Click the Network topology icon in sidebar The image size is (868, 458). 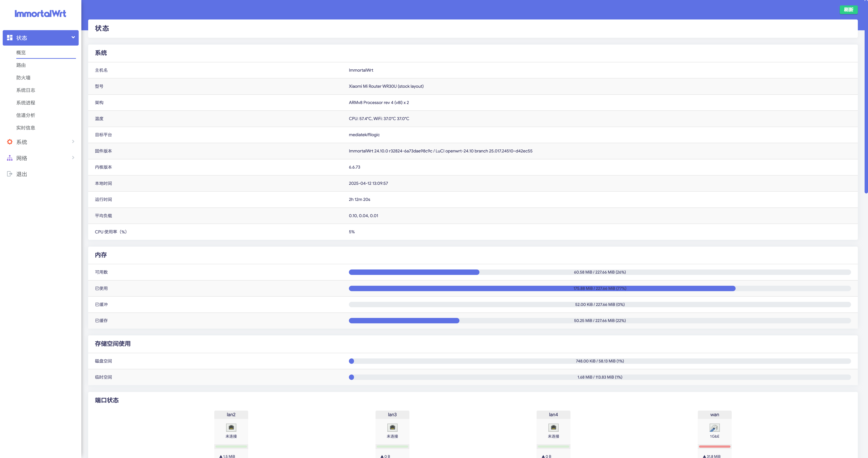(x=10, y=158)
